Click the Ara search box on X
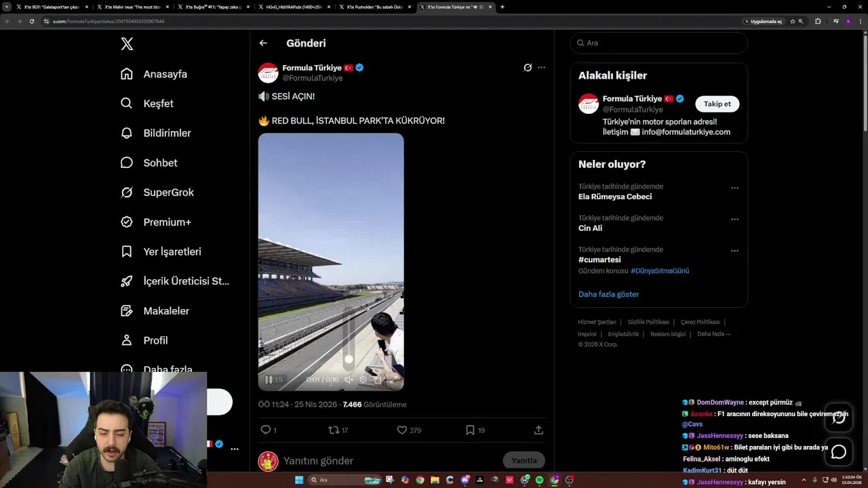868x488 pixels. (x=658, y=43)
